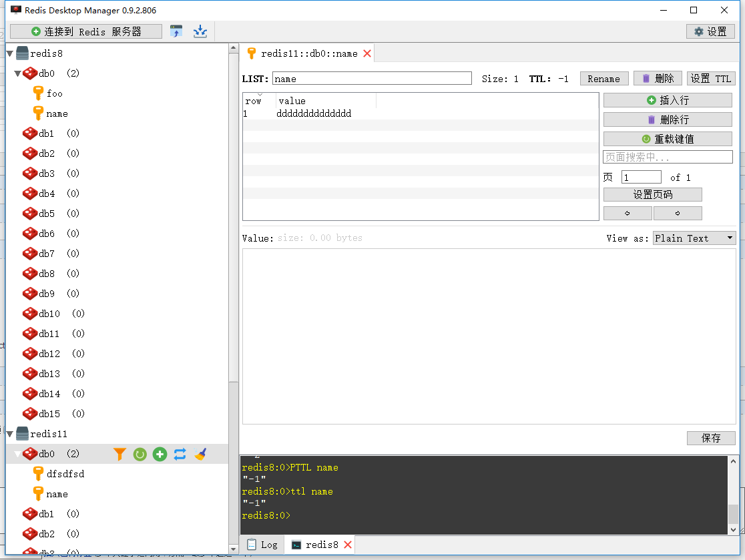Add a new key with the green plus icon
The width and height of the screenshot is (745, 560).
pos(160,454)
